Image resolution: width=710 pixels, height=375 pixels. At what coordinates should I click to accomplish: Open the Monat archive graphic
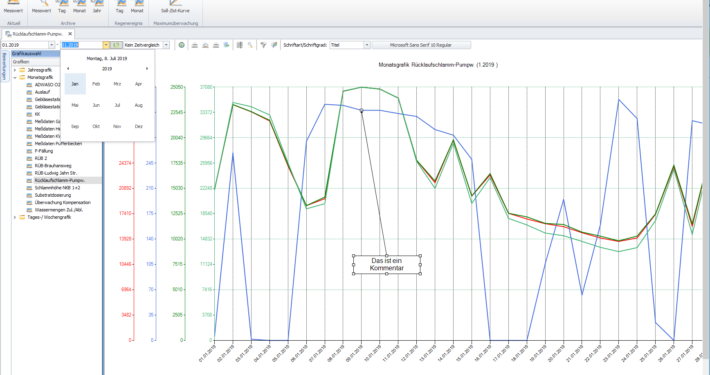pyautogui.click(x=79, y=7)
